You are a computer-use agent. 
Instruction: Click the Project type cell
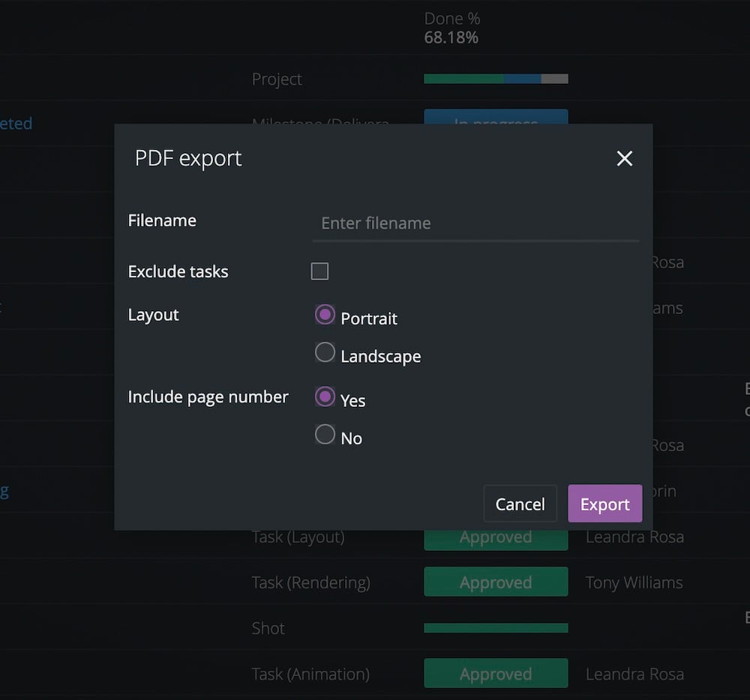click(x=277, y=79)
